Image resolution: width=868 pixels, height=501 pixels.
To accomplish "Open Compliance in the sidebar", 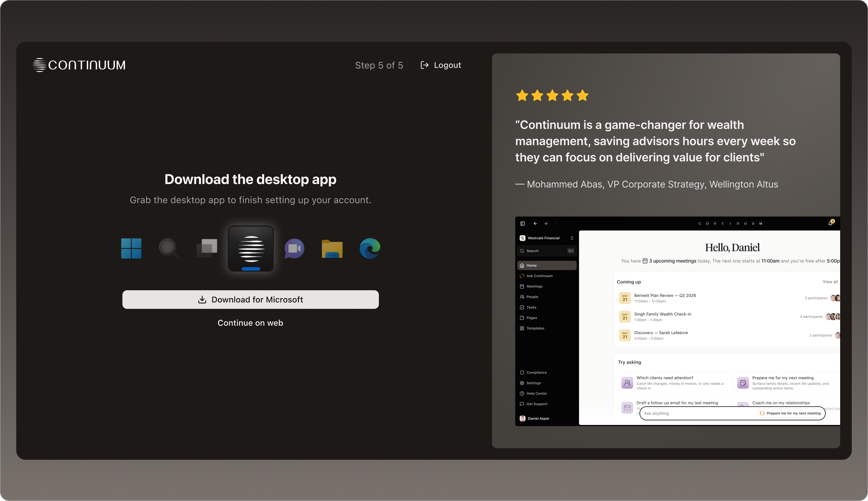I will [x=547, y=373].
